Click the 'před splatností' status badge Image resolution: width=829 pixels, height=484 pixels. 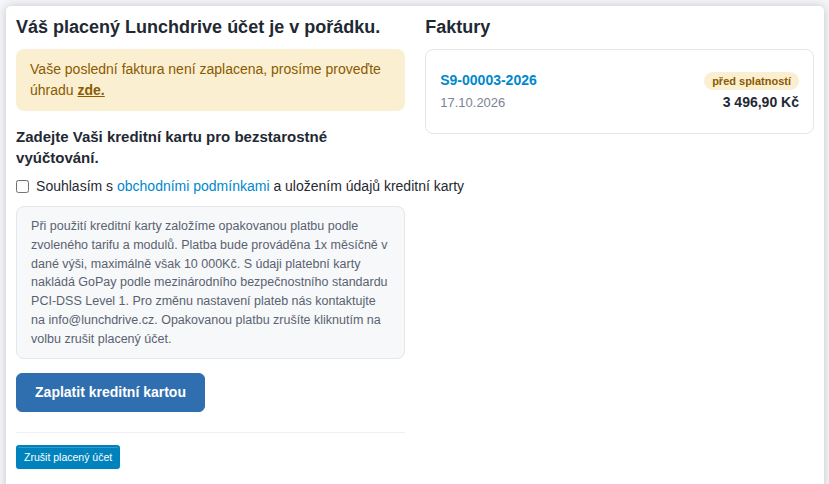click(751, 81)
